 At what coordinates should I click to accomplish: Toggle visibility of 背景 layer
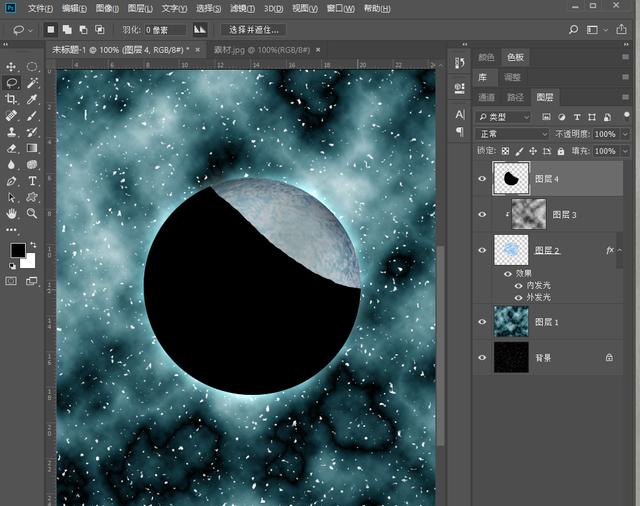483,357
